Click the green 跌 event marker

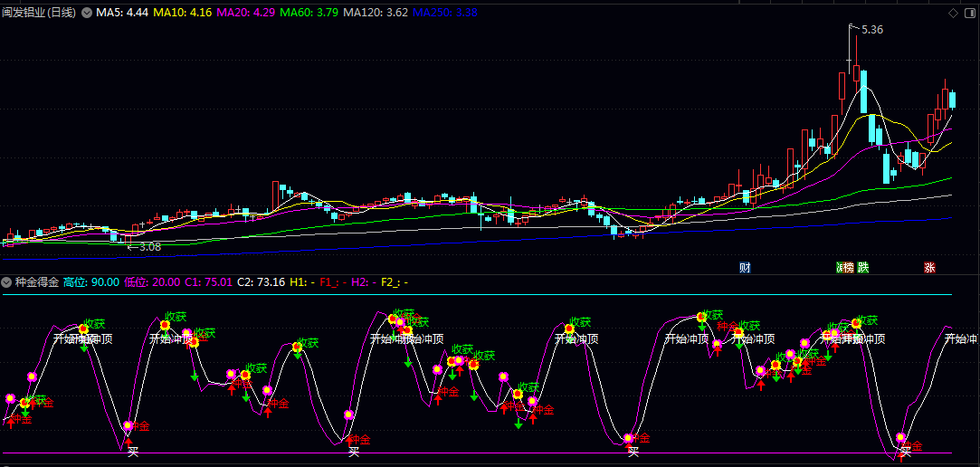click(x=863, y=267)
